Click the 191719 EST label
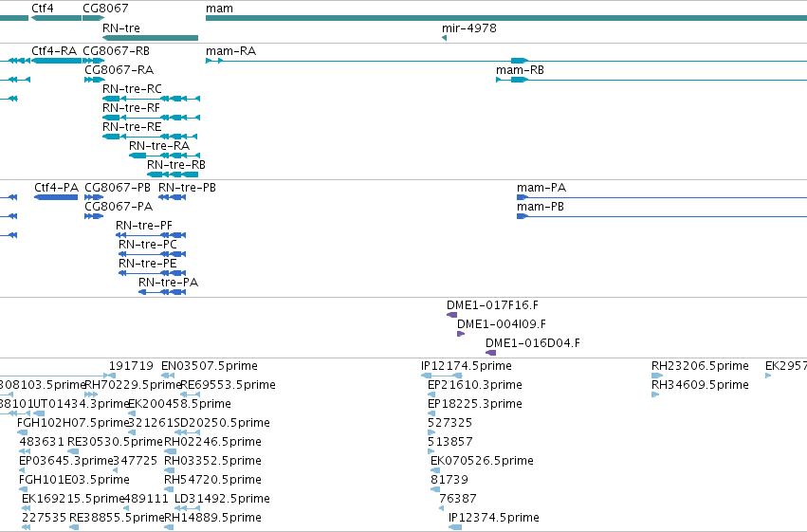This screenshot has height=532, width=807. [131, 366]
